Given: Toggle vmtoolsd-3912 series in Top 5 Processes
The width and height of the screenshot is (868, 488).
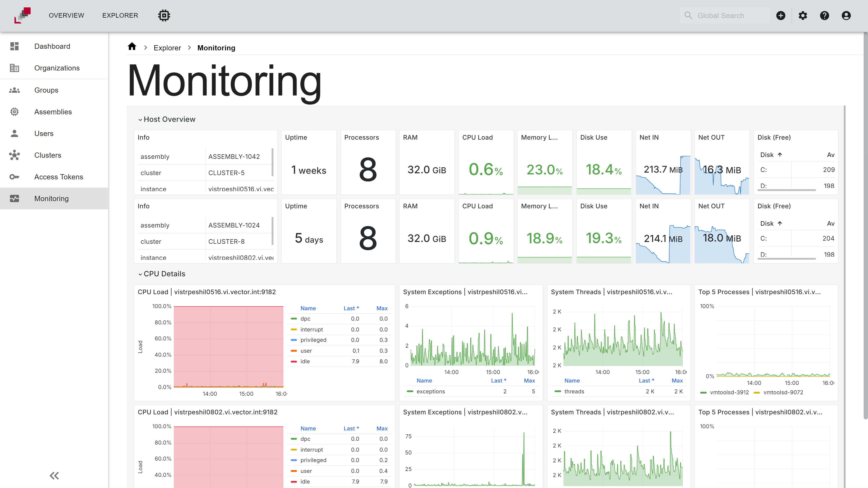Looking at the screenshot, I should pyautogui.click(x=729, y=392).
